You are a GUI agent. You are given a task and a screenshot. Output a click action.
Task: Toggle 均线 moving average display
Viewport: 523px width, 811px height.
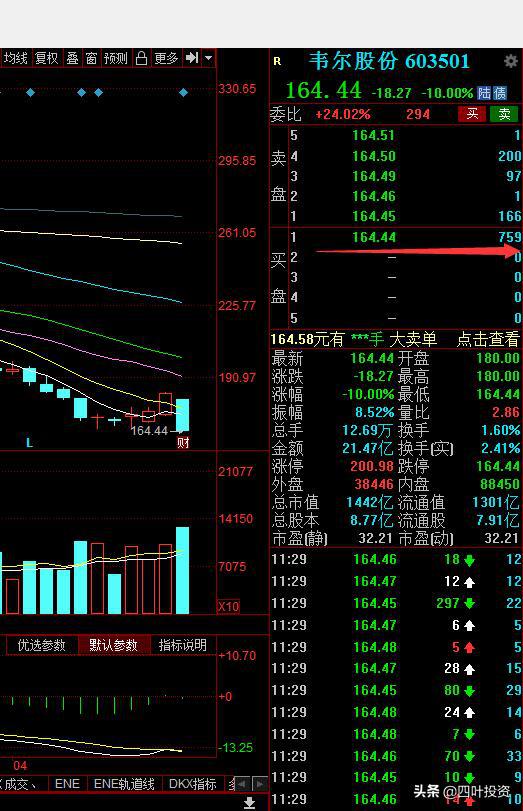coord(15,58)
